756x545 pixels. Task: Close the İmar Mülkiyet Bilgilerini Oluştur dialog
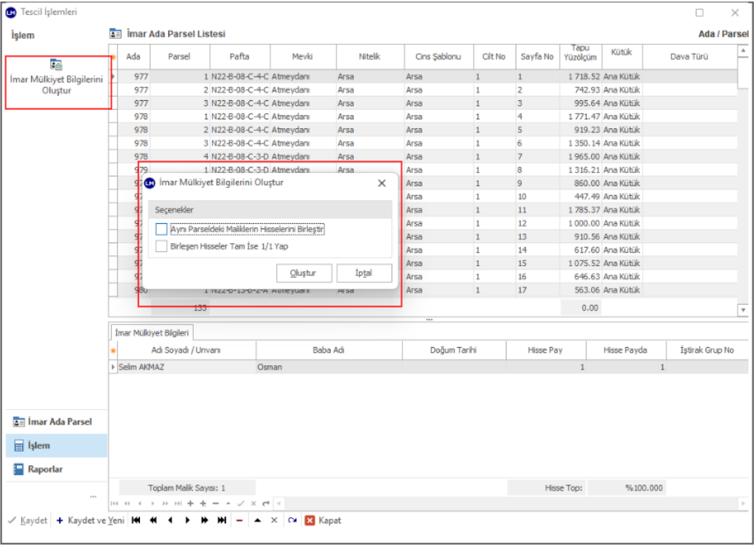[x=382, y=183]
